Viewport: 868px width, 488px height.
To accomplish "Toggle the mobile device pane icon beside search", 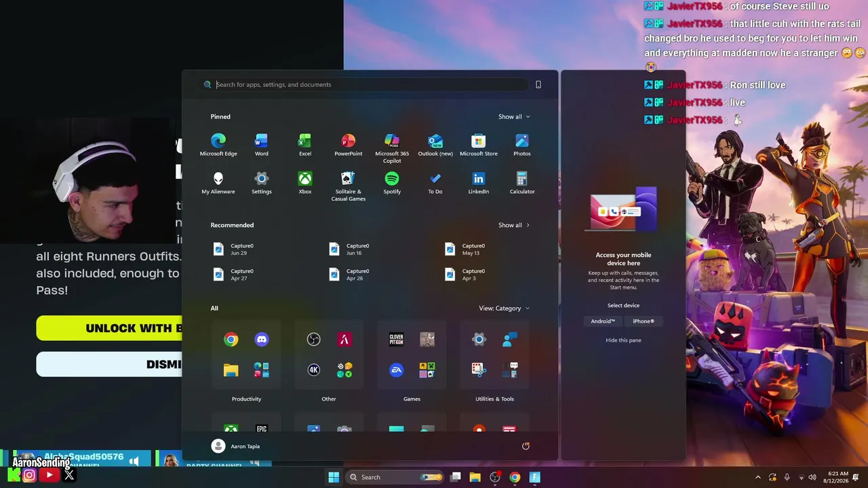I will tap(538, 85).
